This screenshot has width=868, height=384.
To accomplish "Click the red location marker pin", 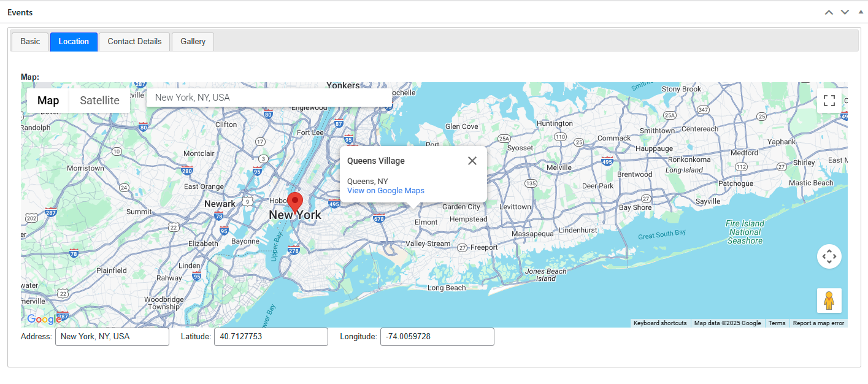I will click(295, 202).
